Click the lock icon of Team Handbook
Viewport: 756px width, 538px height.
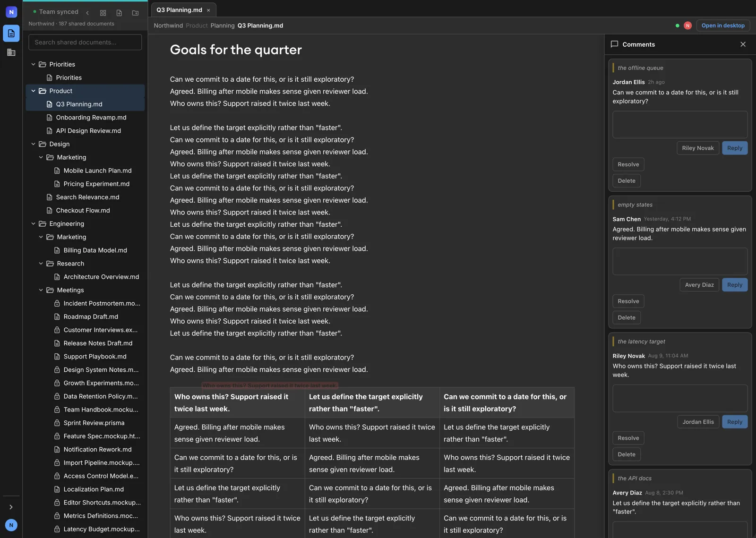pyautogui.click(x=57, y=410)
